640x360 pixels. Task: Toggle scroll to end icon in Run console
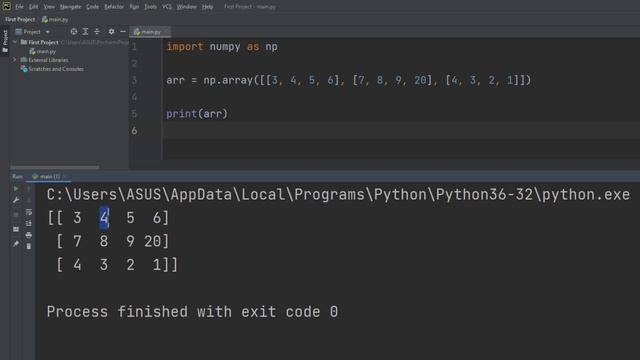pos(29,223)
